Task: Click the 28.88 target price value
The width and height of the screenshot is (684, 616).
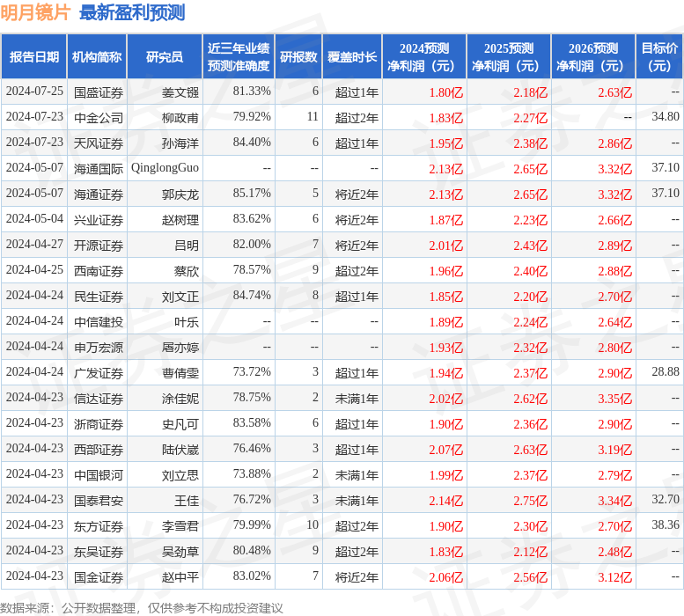Action: tap(666, 371)
